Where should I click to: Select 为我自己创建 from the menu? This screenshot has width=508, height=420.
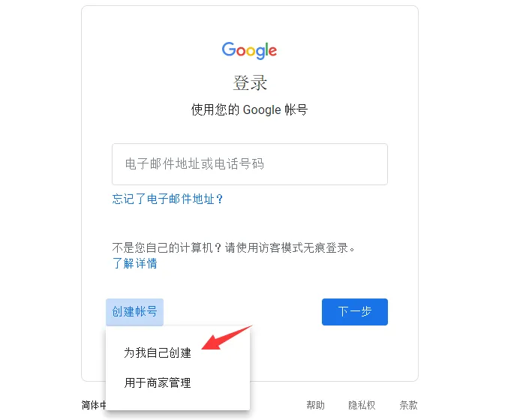click(158, 352)
